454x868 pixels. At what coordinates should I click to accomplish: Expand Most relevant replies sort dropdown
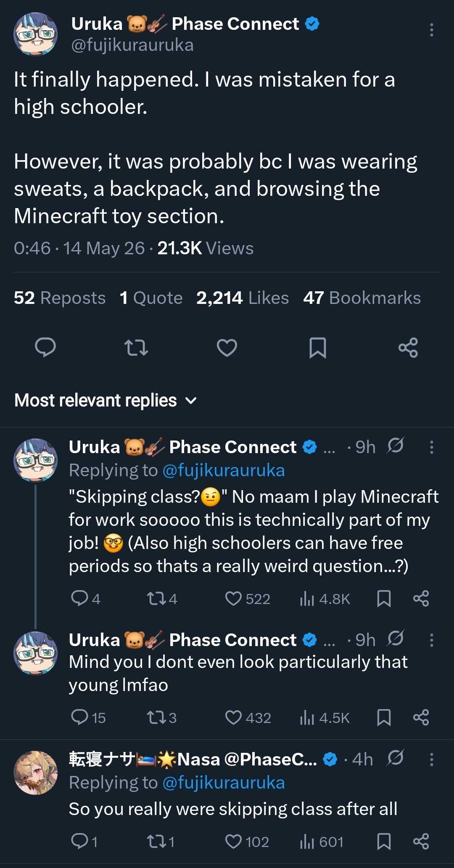click(x=106, y=400)
